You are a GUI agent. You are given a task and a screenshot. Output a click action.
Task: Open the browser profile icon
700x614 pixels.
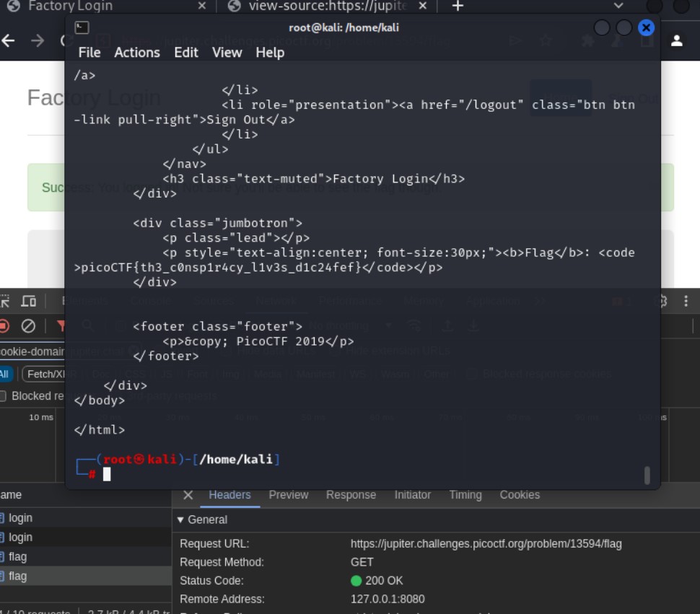(x=676, y=40)
